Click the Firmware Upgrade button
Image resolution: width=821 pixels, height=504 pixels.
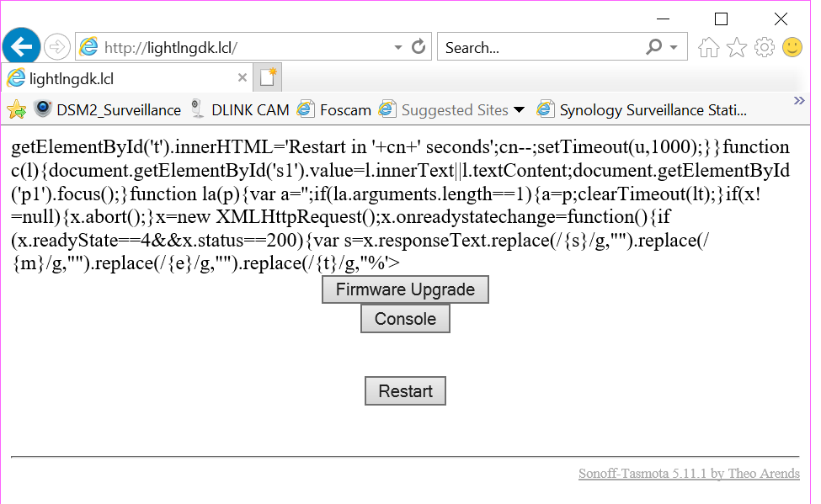click(405, 289)
